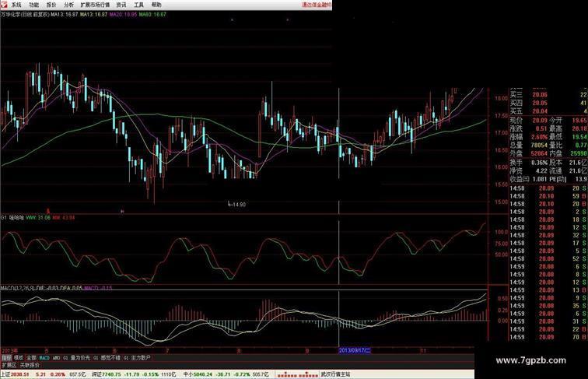Click the WW value in indicator header
The width and height of the screenshot is (588, 379).
pyautogui.click(x=38, y=218)
